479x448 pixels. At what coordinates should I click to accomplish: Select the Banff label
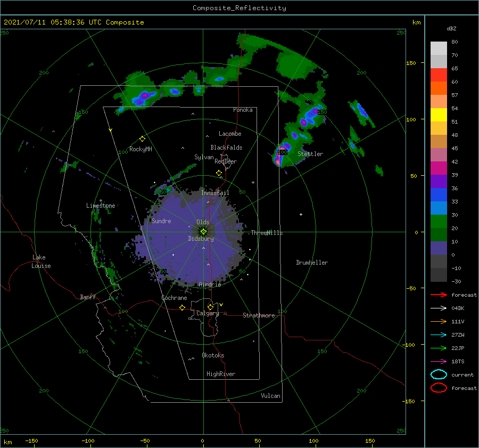[x=88, y=297]
